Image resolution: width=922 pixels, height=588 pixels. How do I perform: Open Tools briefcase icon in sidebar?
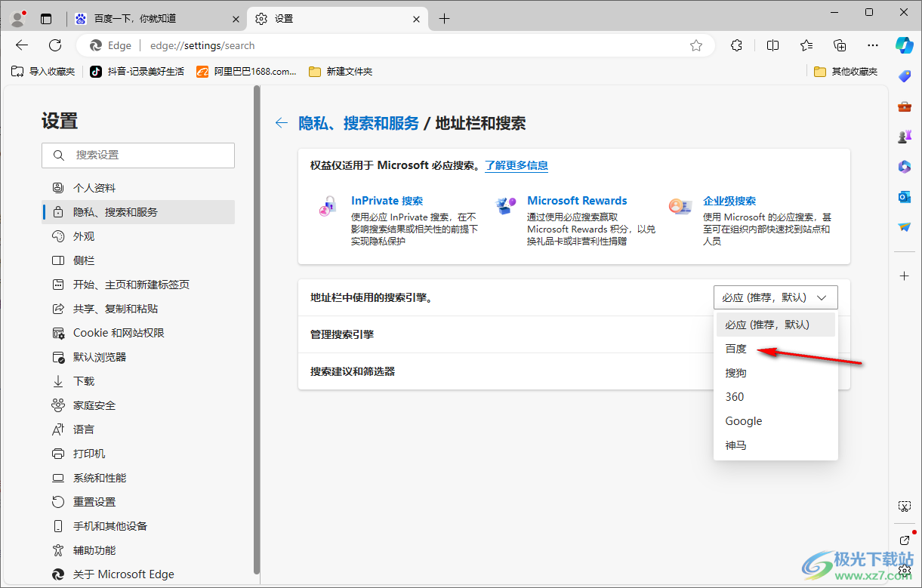point(905,106)
